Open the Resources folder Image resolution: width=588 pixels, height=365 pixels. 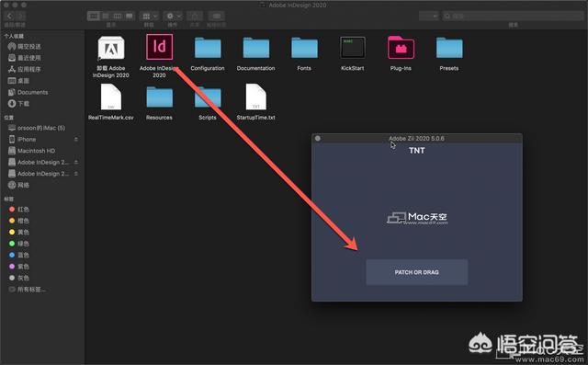[x=159, y=97]
